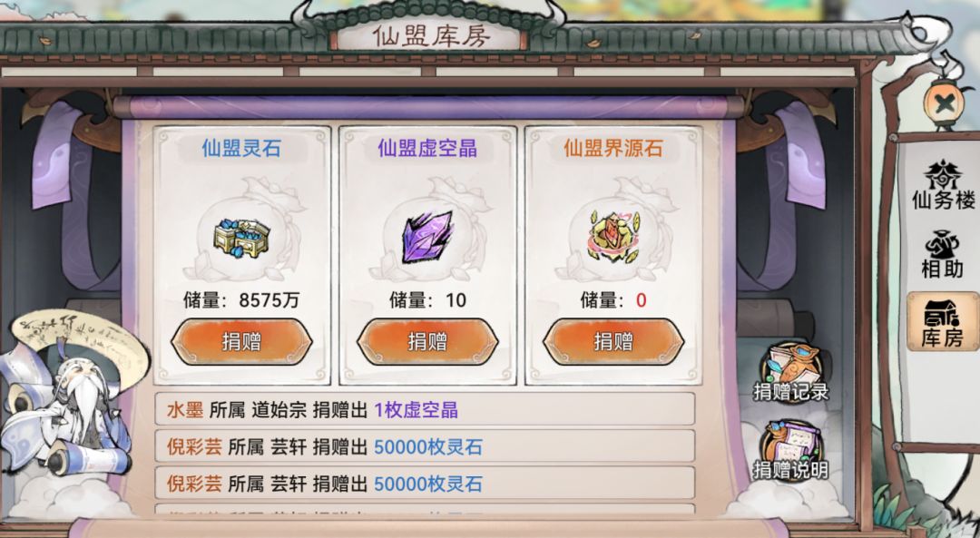Select the first 倪彩芸 50000枚灵石 log entry

tap(425, 446)
